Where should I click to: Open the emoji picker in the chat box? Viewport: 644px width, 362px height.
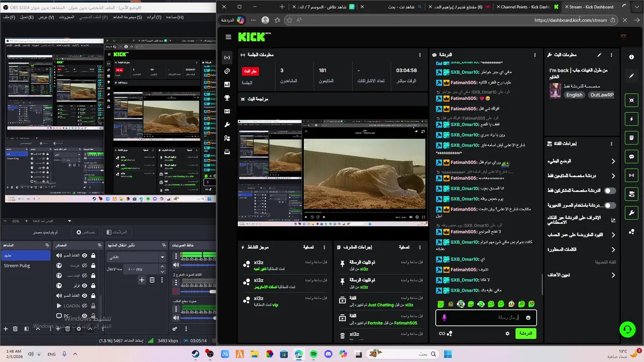coord(528,318)
